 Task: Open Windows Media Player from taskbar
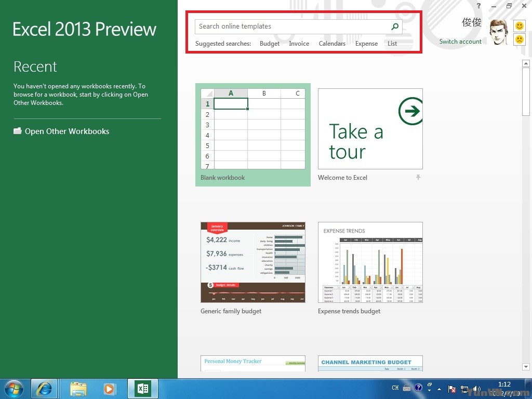tap(110, 389)
